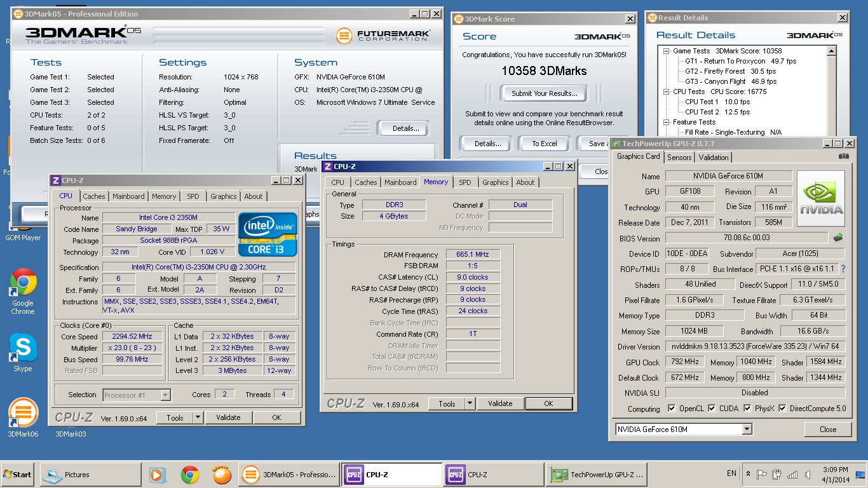Click Validate in CPU-Z Memory window
868x488 pixels.
coord(500,403)
